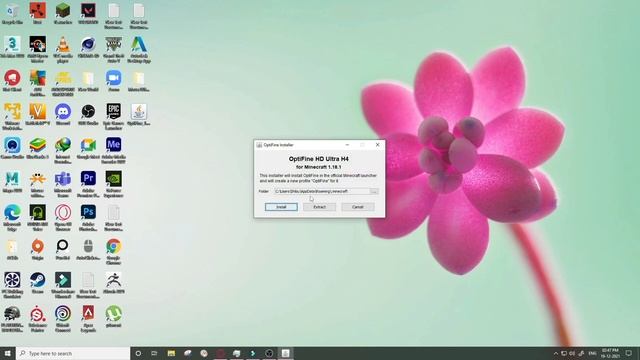The image size is (640, 360).
Task: Select the Cinema 4D desktop icon
Action: [88, 47]
